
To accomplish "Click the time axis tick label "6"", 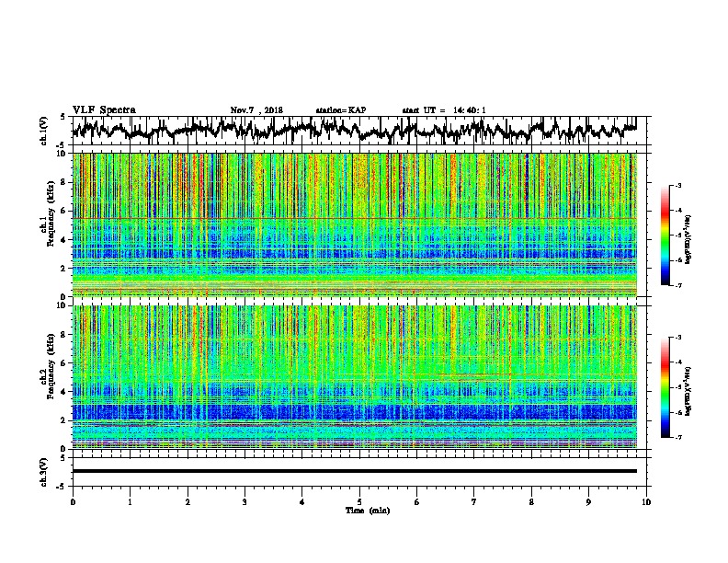I will pos(417,502).
